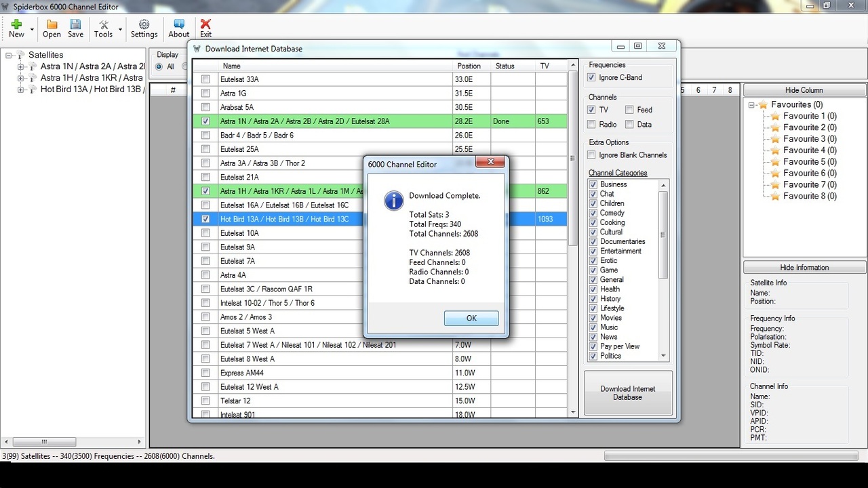The width and height of the screenshot is (868, 488).
Task: Maximize the Download Internet Database window
Action: click(x=638, y=46)
